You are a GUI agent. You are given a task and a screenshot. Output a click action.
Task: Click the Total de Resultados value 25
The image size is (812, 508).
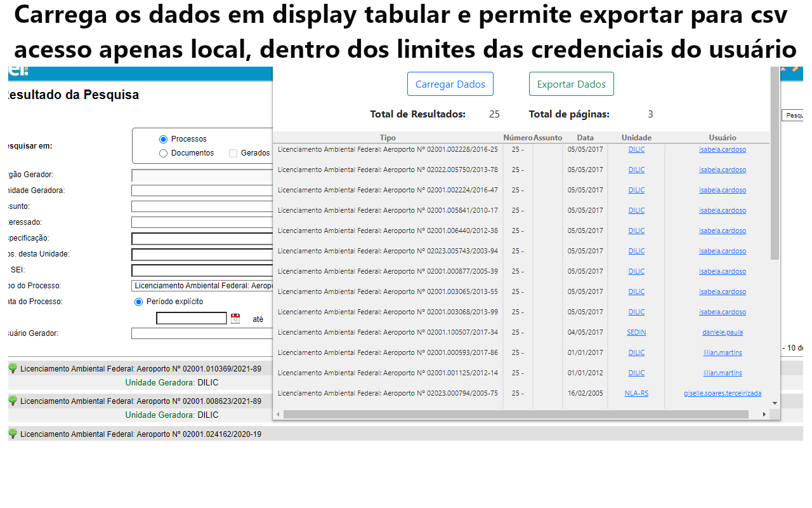[x=494, y=114]
